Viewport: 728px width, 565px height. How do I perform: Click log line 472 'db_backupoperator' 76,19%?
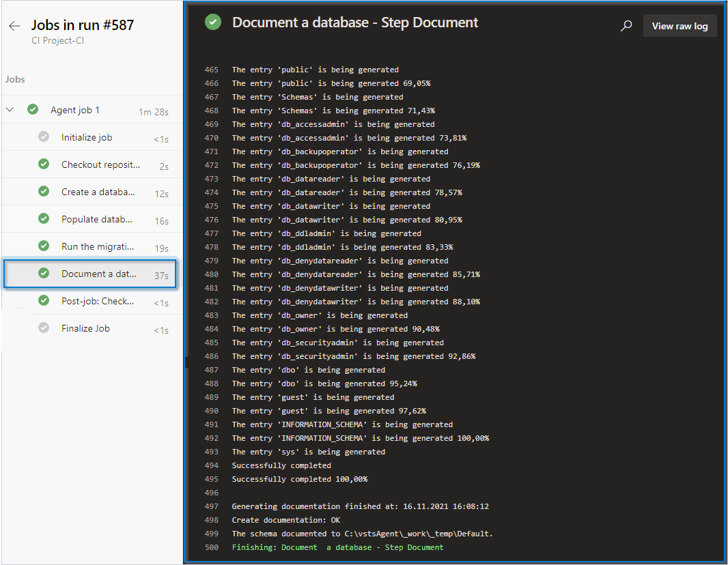(356, 166)
